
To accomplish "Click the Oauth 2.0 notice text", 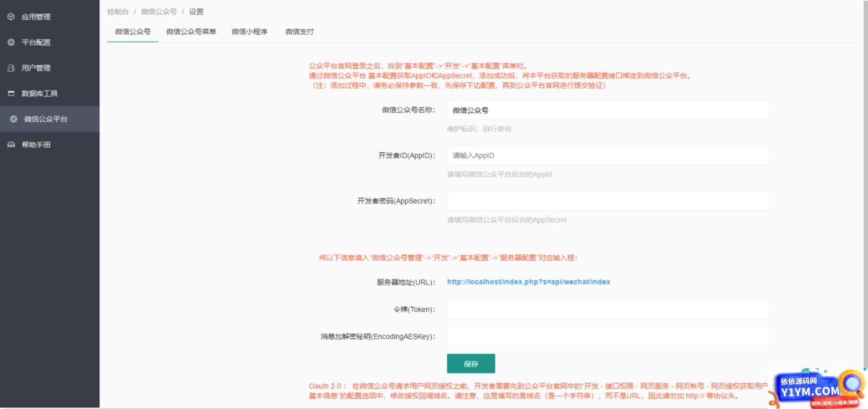I will click(538, 391).
